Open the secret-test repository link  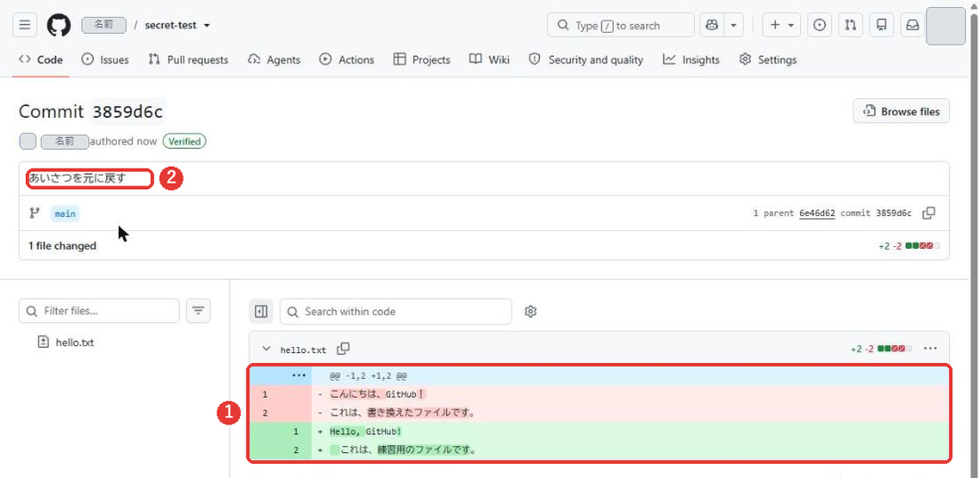[170, 25]
